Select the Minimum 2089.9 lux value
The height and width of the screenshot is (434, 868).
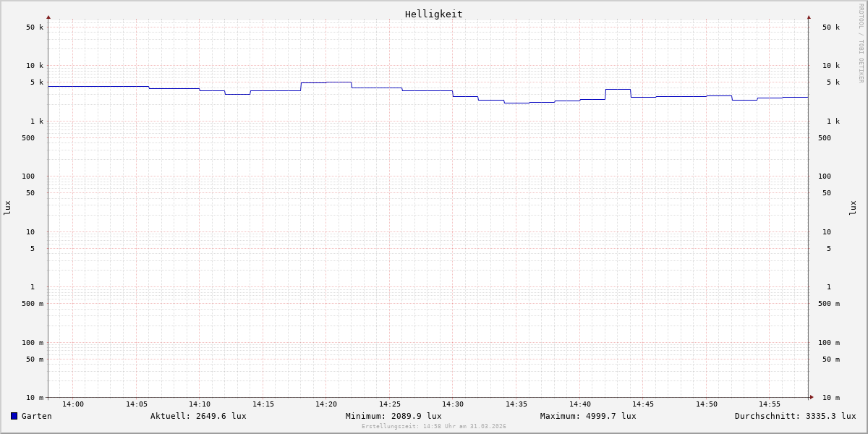pyautogui.click(x=393, y=416)
